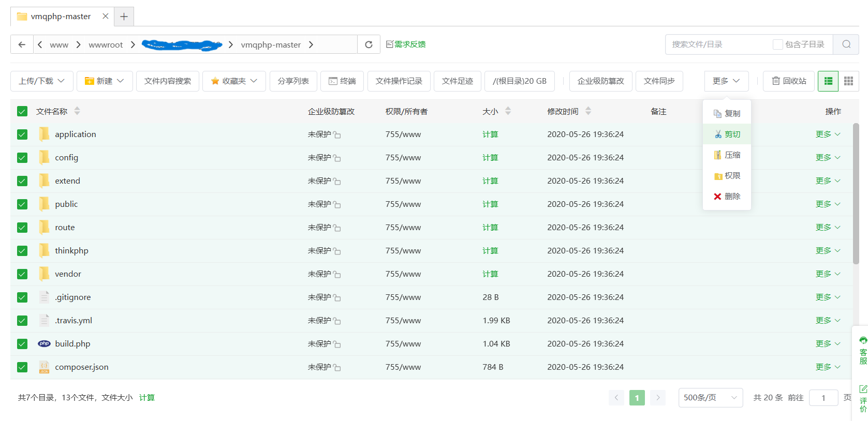Viewport: 868px width, 421px height.
Task: Open the 回收站 recycle bin
Action: [x=789, y=81]
